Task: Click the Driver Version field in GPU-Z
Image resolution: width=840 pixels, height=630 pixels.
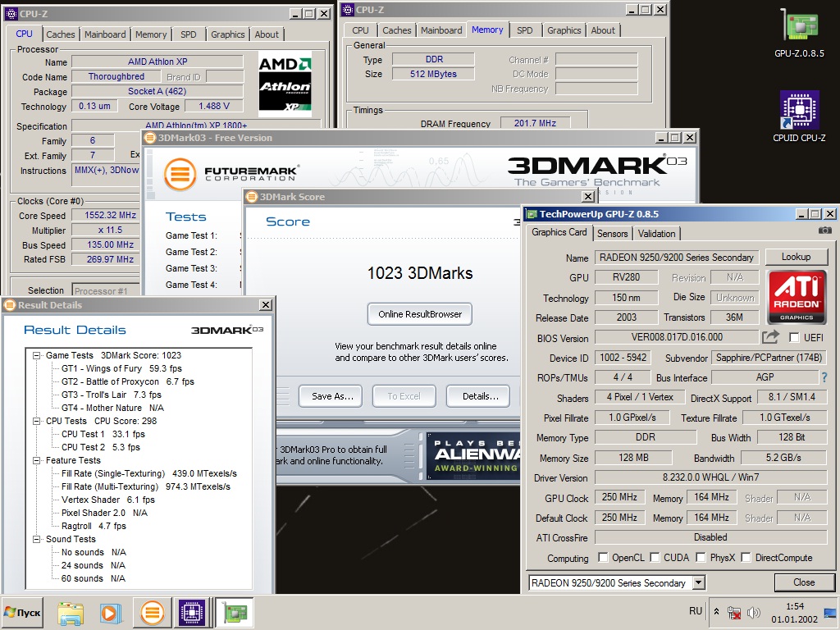Action: coord(710,477)
